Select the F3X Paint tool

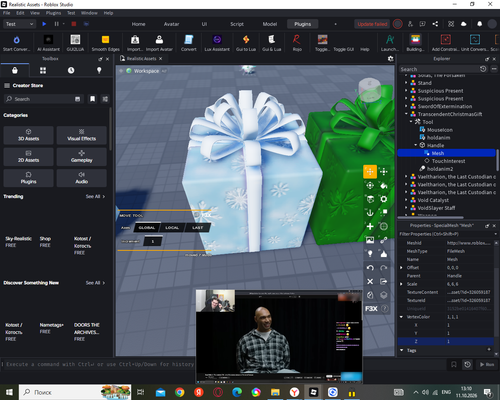tap(384, 185)
